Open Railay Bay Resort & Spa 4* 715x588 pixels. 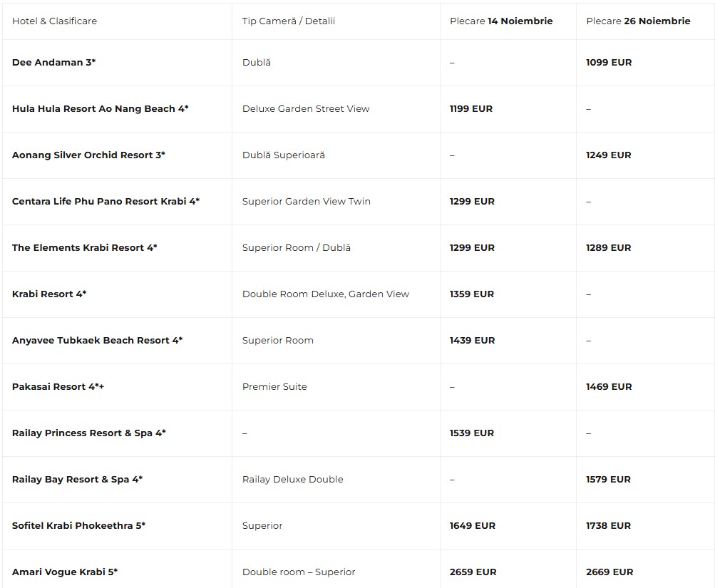pos(77,480)
